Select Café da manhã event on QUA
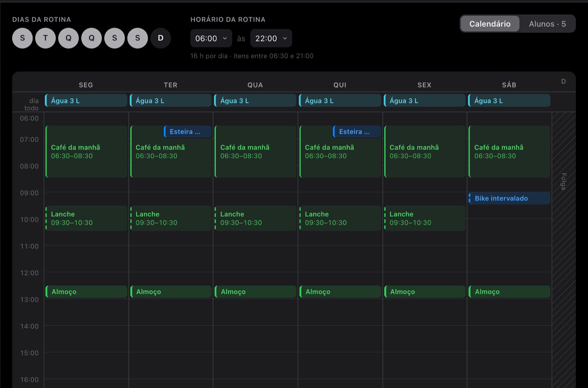 click(x=255, y=152)
